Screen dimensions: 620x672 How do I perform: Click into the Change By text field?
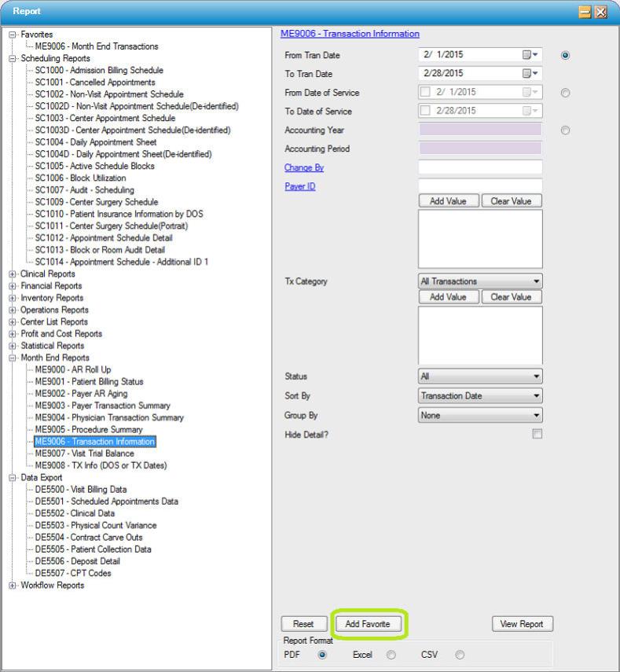[480, 167]
